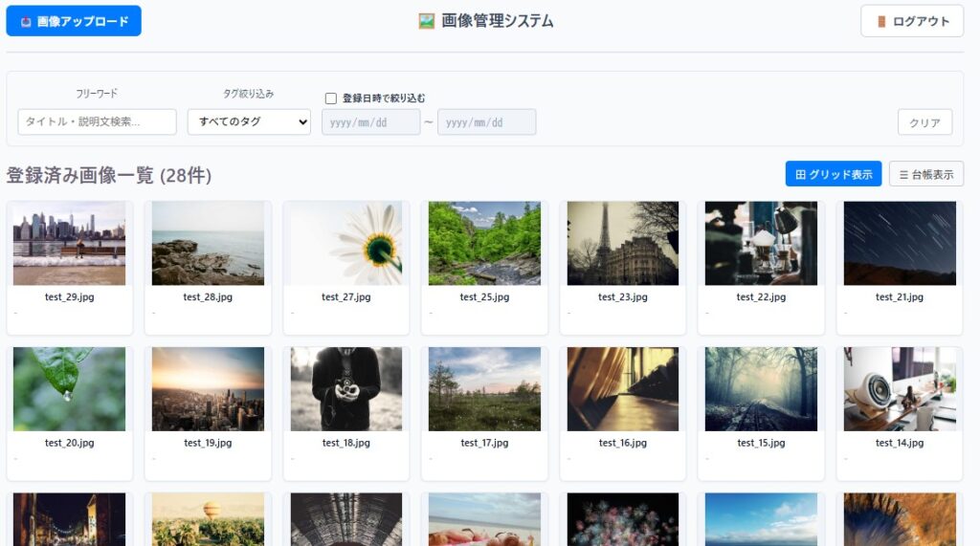Click file name test_20.jpg
This screenshot has height=546, width=980.
69,443
